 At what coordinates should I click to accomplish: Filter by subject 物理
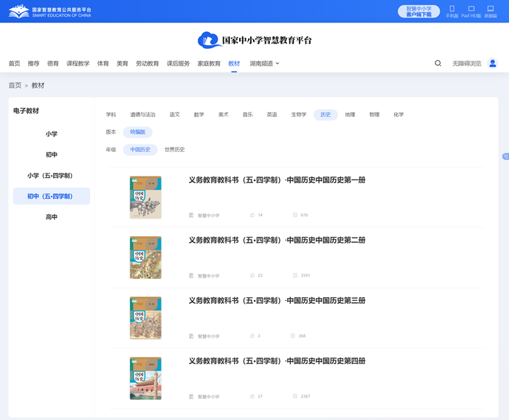pos(374,115)
